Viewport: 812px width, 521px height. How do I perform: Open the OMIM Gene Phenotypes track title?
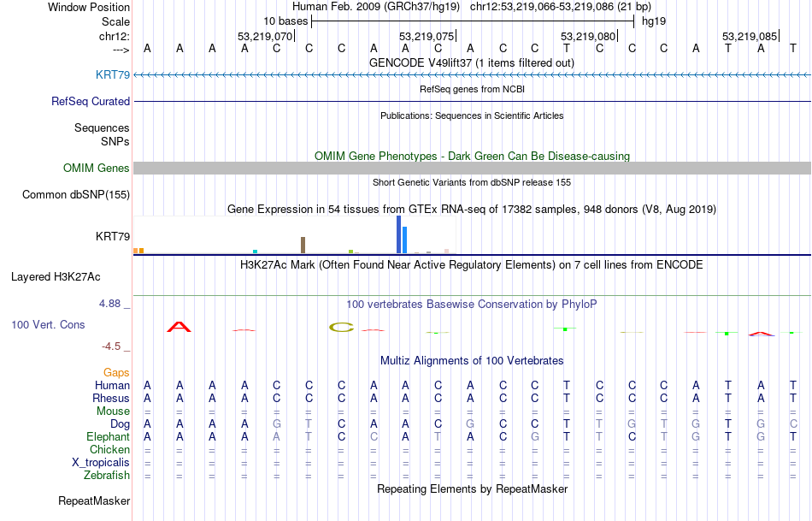point(472,156)
